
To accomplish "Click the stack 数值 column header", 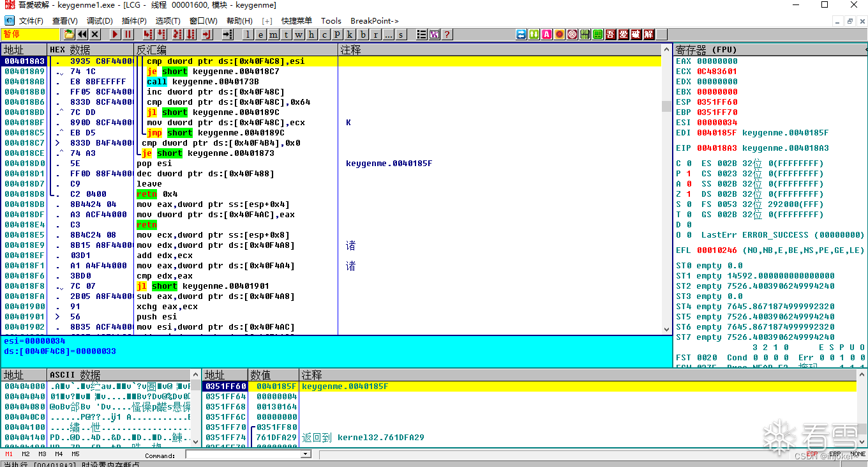I will click(x=274, y=375).
